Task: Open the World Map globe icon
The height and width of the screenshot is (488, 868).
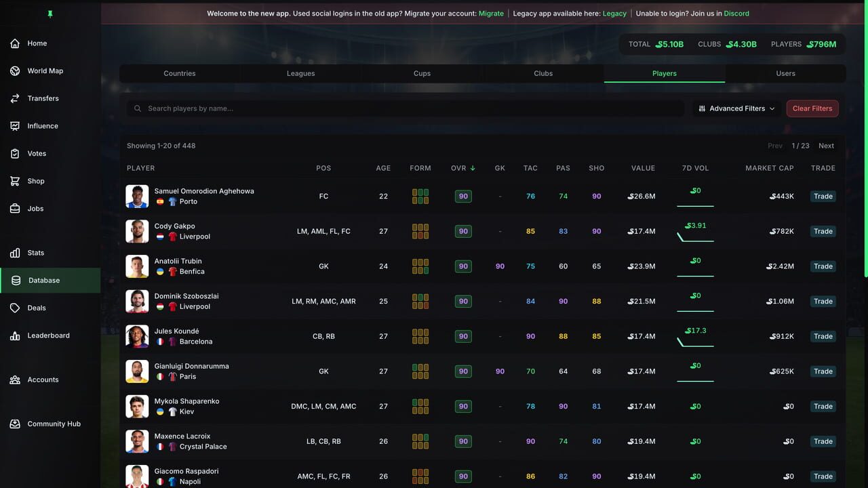Action: point(15,71)
